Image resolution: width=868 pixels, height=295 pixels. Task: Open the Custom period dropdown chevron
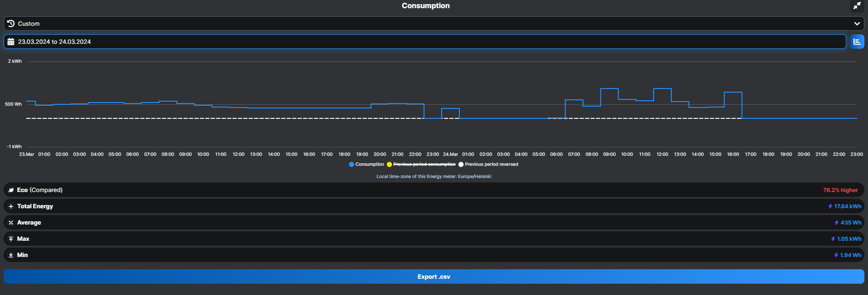coord(857,23)
